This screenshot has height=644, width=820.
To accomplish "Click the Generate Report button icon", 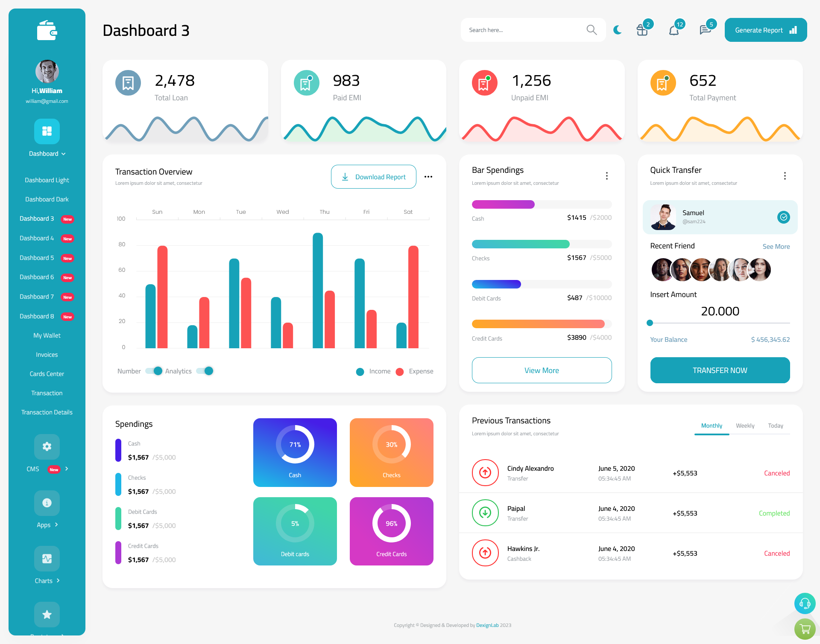I will click(x=794, y=29).
